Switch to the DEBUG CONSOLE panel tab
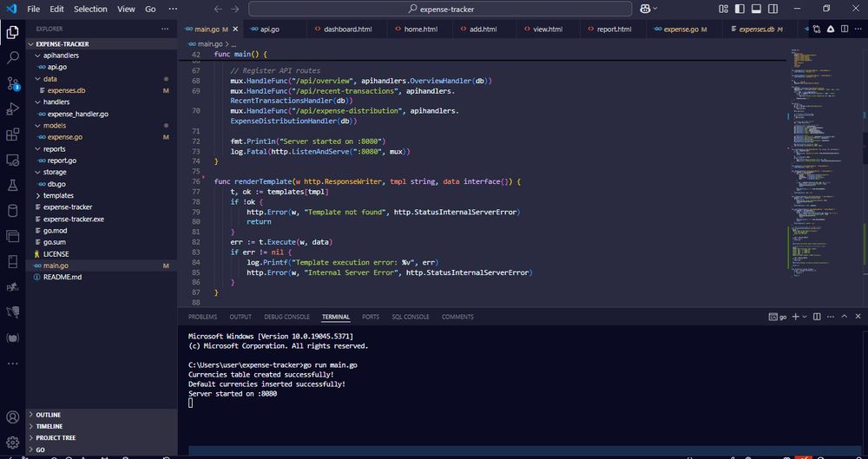868x459 pixels. 286,317
